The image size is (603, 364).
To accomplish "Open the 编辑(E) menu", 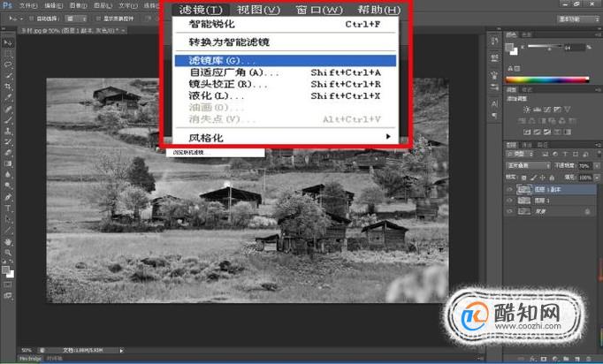I will tap(53, 6).
